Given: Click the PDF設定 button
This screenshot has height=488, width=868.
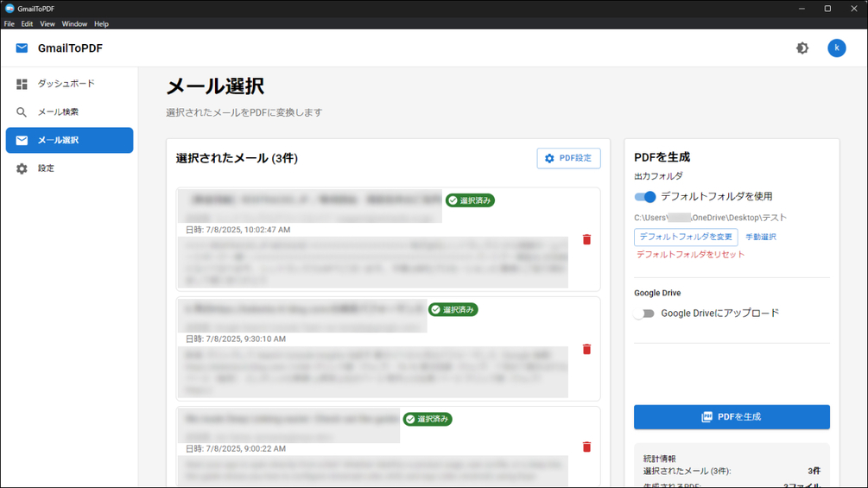Looking at the screenshot, I should [x=568, y=158].
